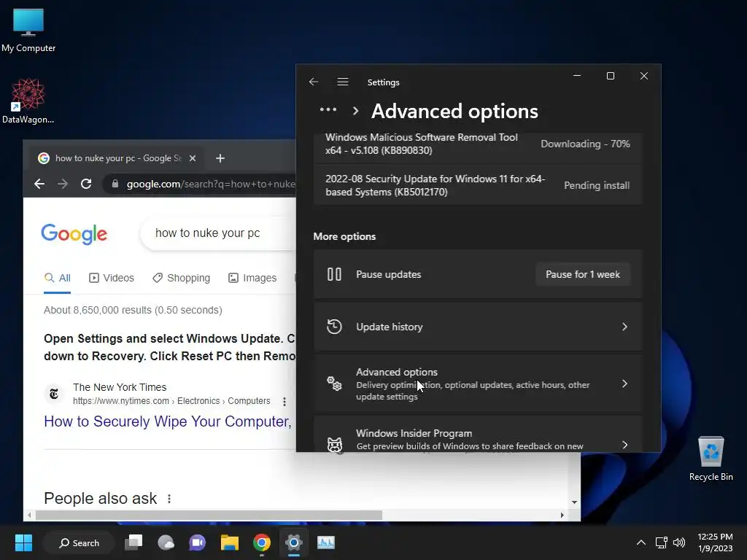Open Task View on taskbar
Screen dimensions: 747x560
point(133,542)
